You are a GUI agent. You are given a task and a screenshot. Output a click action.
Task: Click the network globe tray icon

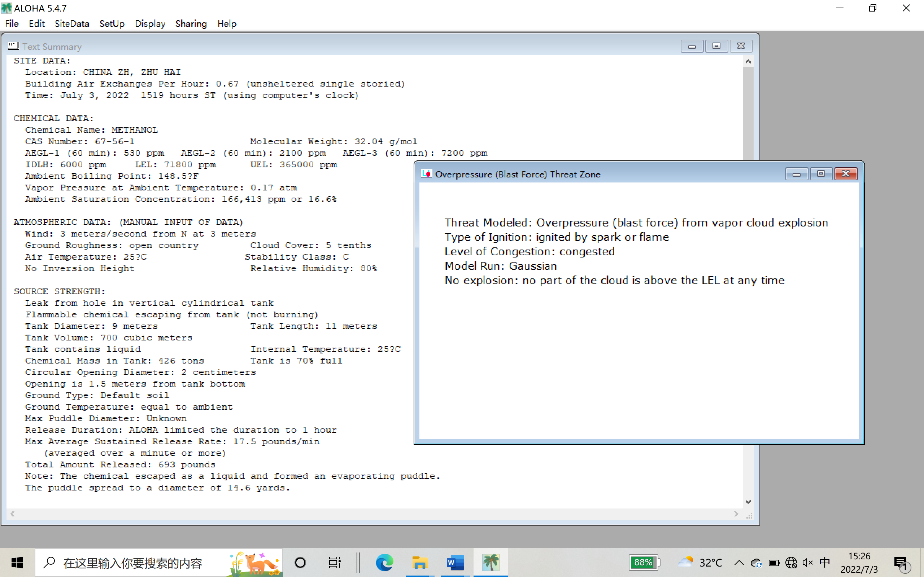791,563
